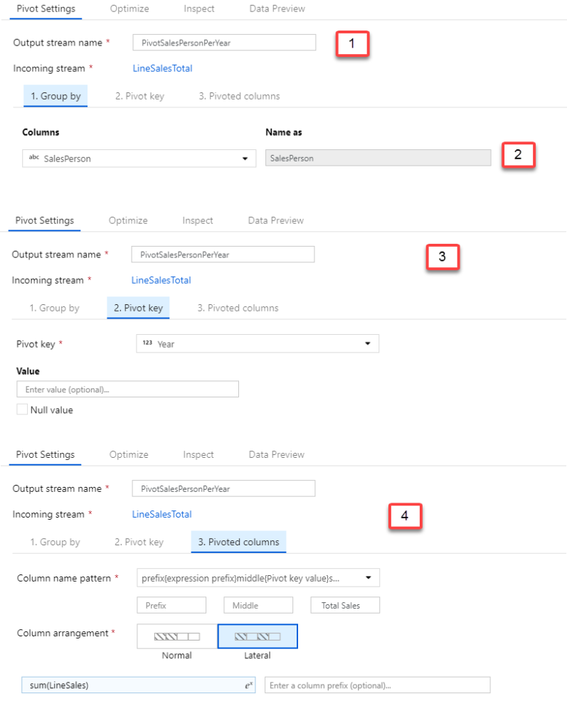Open LineSalesTotal incoming stream link in top panel
This screenshot has height=728, width=567.
click(162, 68)
